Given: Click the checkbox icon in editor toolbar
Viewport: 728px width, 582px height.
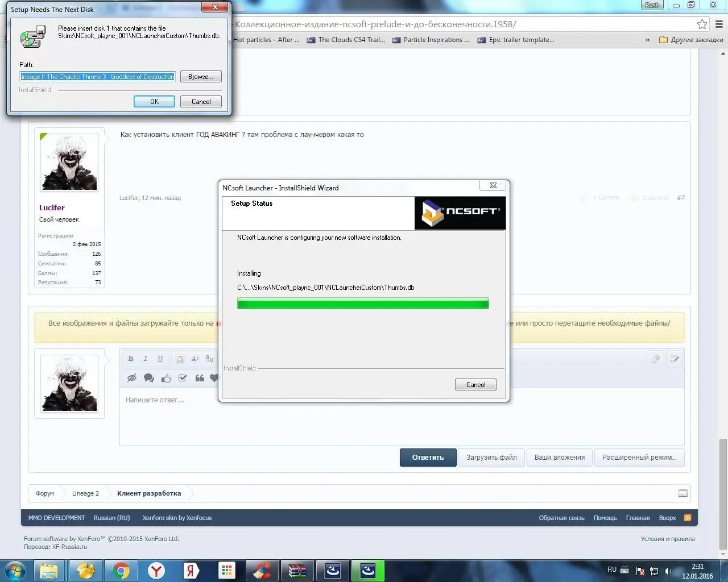Looking at the screenshot, I should pyautogui.click(x=183, y=378).
